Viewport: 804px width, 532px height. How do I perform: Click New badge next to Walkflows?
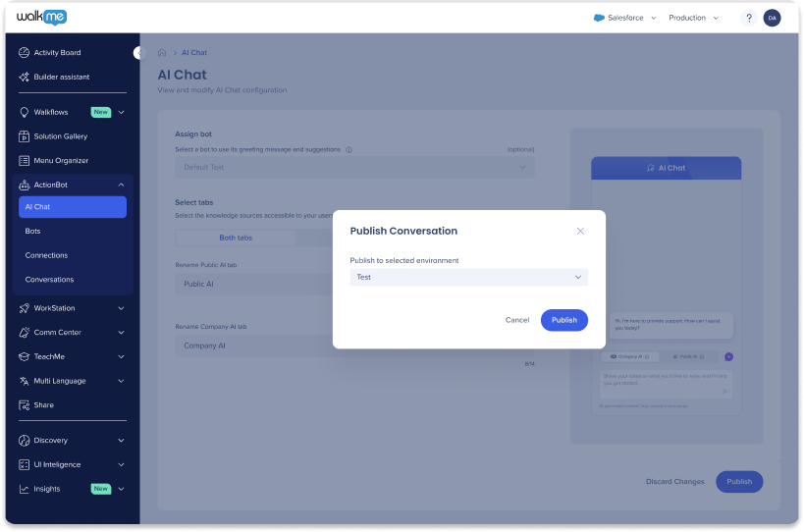[101, 112]
